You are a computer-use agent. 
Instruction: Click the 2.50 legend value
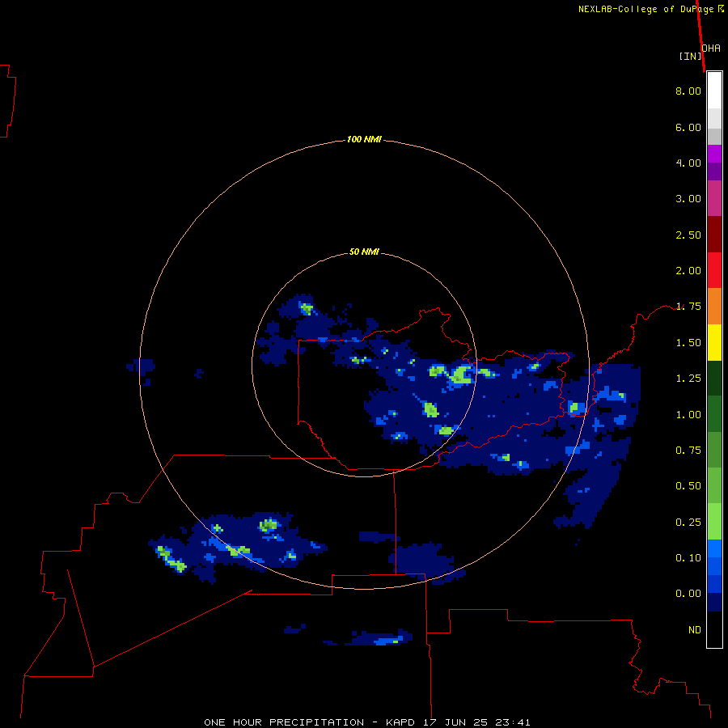[688, 235]
